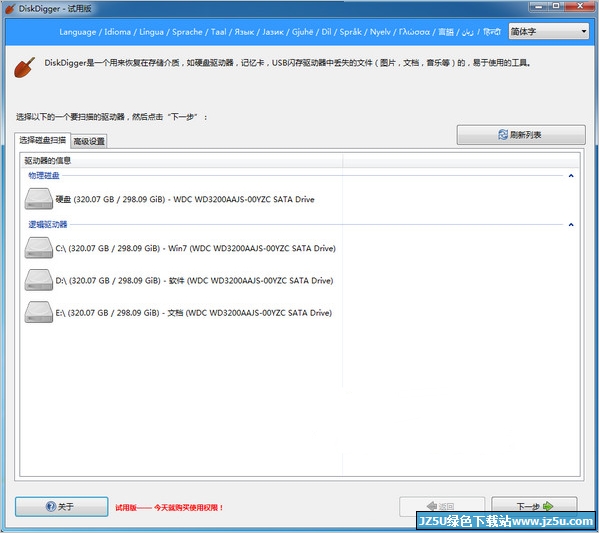Click the 物理磁盘 group label

point(44,175)
